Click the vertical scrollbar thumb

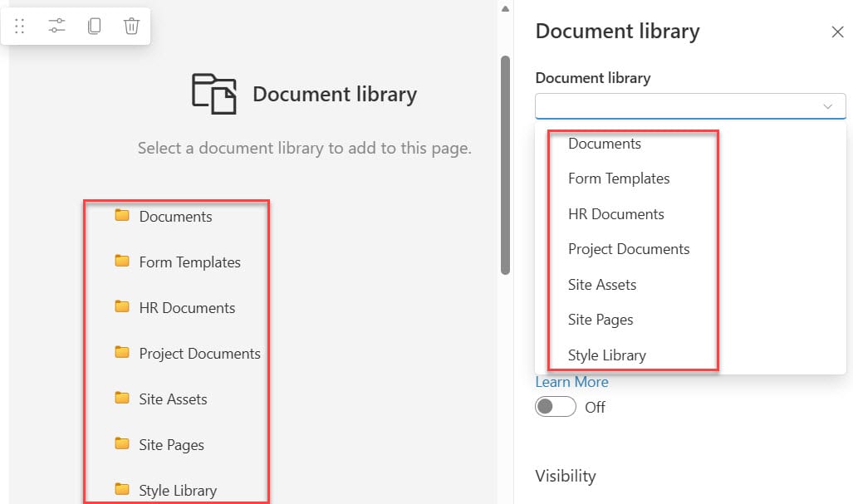504,158
